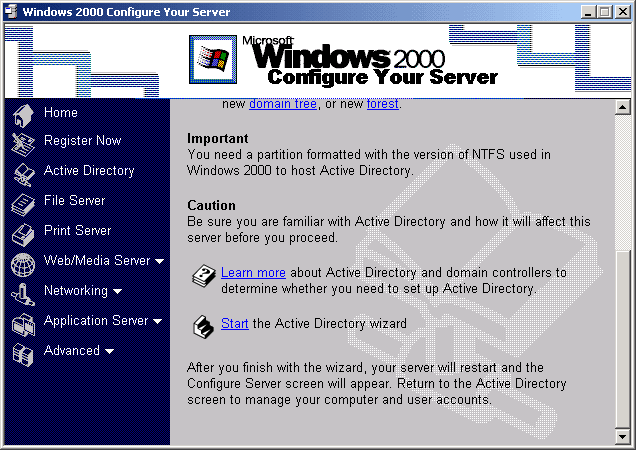Click the Register Now pen icon
The image size is (636, 450).
(23, 144)
